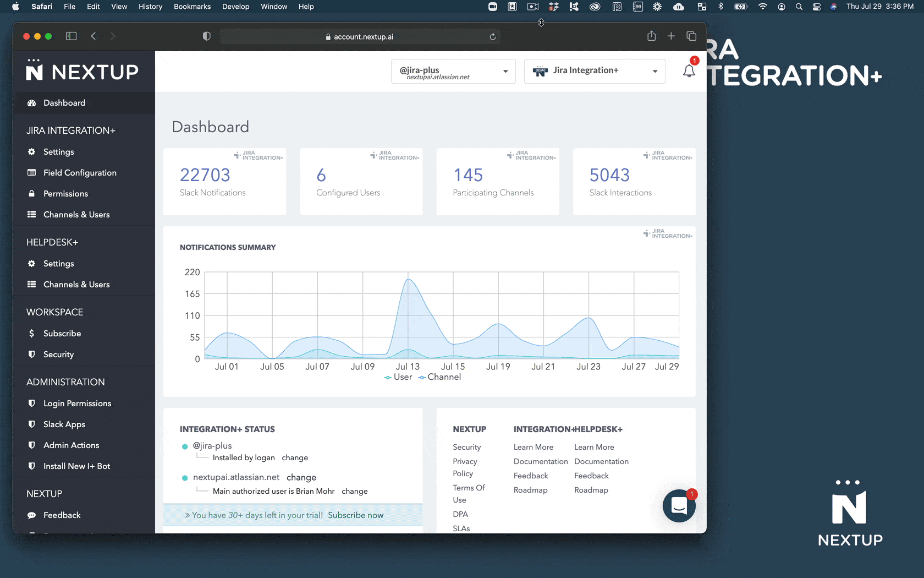Toggle the User series in chart legend

click(x=398, y=377)
